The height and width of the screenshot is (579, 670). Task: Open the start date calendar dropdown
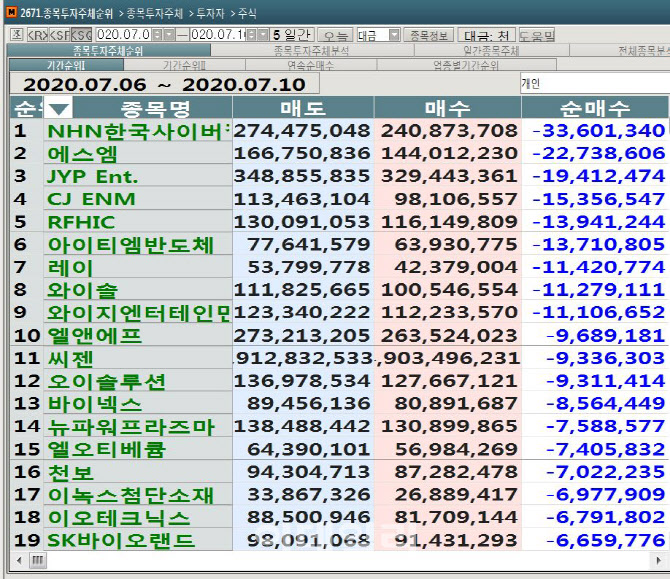pyautogui.click(x=169, y=35)
